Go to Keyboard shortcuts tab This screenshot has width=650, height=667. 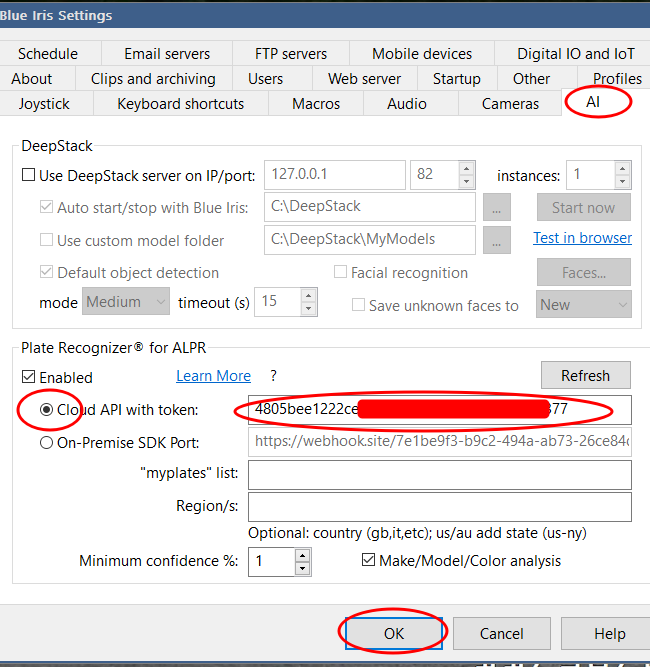pos(180,104)
